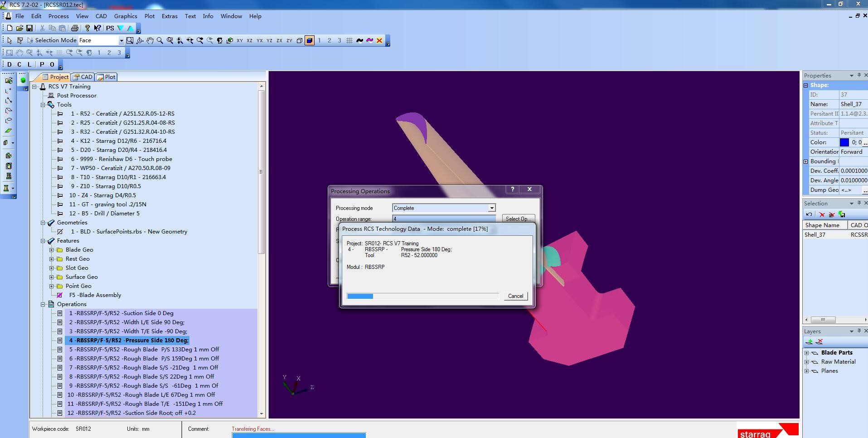Open the Process menu
The height and width of the screenshot is (438, 868).
(58, 16)
